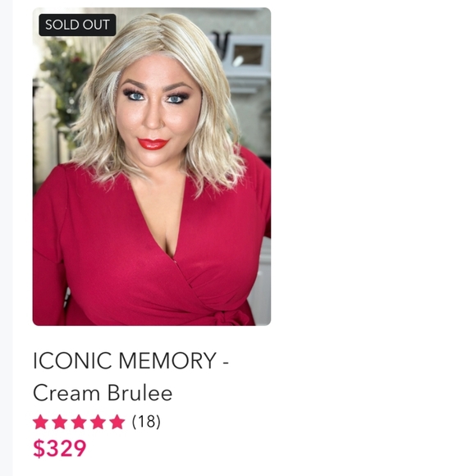Click the black letter decoration on the shelf

coord(221,44)
